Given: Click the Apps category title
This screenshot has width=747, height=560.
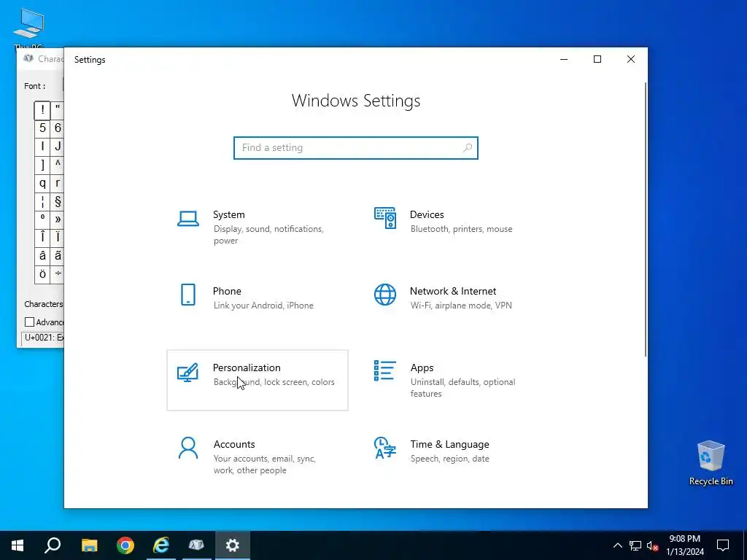Looking at the screenshot, I should click(x=422, y=367).
